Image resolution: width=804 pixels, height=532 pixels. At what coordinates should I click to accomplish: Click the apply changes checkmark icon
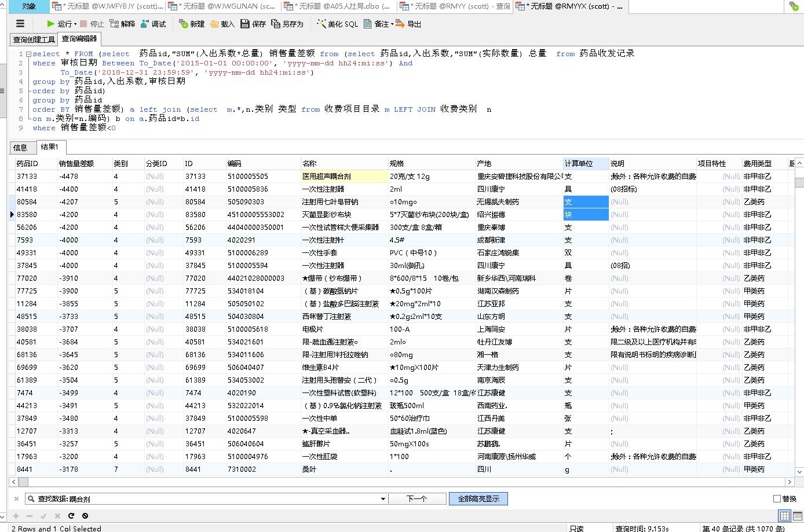[43, 516]
